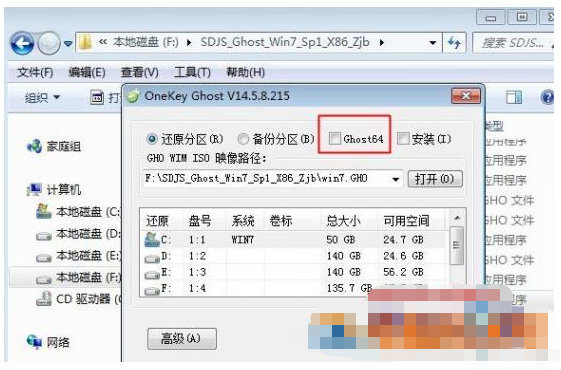Open the 帮助(H) menu

[x=245, y=73]
